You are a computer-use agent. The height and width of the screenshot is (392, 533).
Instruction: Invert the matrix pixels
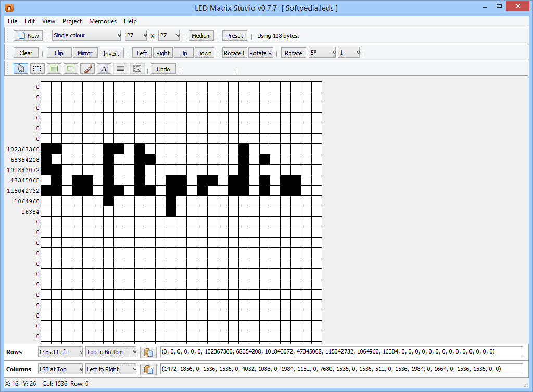pos(111,53)
